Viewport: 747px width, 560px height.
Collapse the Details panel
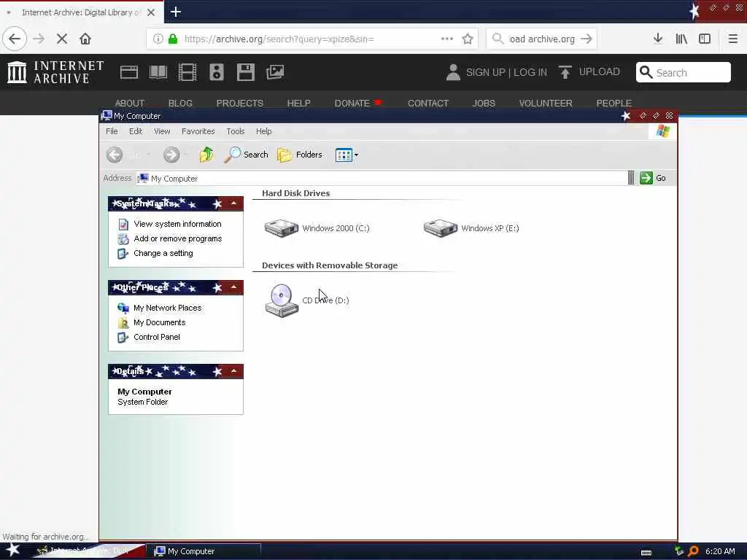coord(234,371)
